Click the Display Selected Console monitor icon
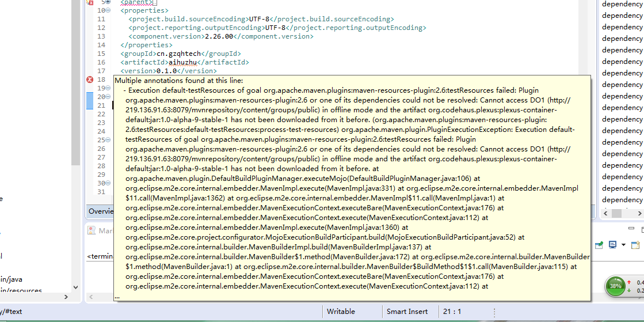The width and height of the screenshot is (644, 322). pos(613,245)
